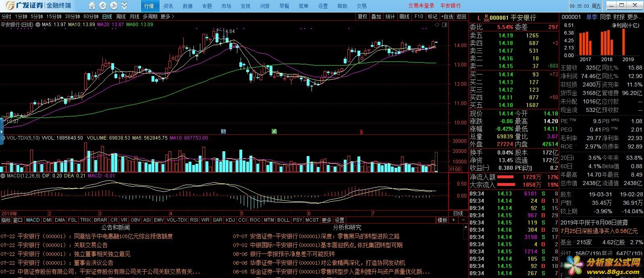644x278 pixels.
Task: Open the 模板 template button
Action: coord(442,220)
